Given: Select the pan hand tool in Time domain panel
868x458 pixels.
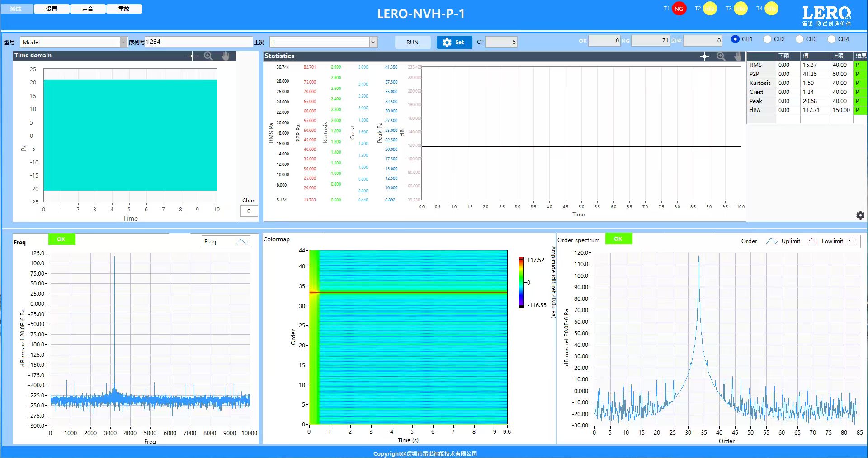Looking at the screenshot, I should [x=225, y=56].
